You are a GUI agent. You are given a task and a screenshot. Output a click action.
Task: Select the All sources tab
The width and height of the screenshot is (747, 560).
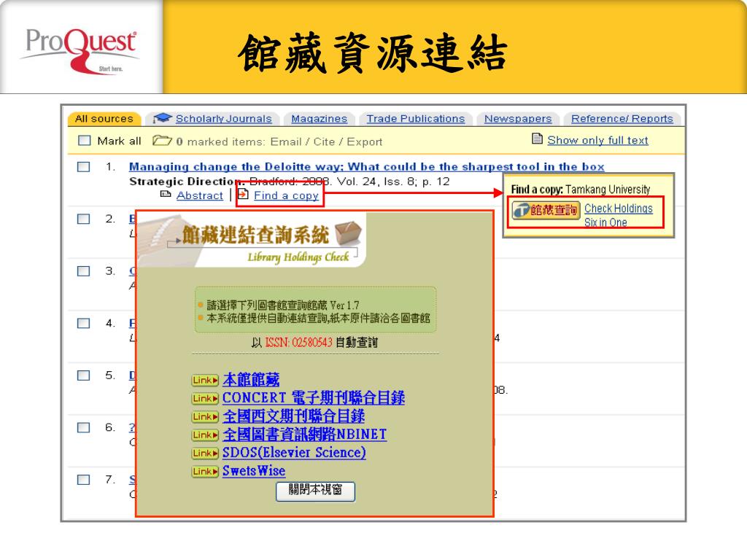pyautogui.click(x=104, y=119)
